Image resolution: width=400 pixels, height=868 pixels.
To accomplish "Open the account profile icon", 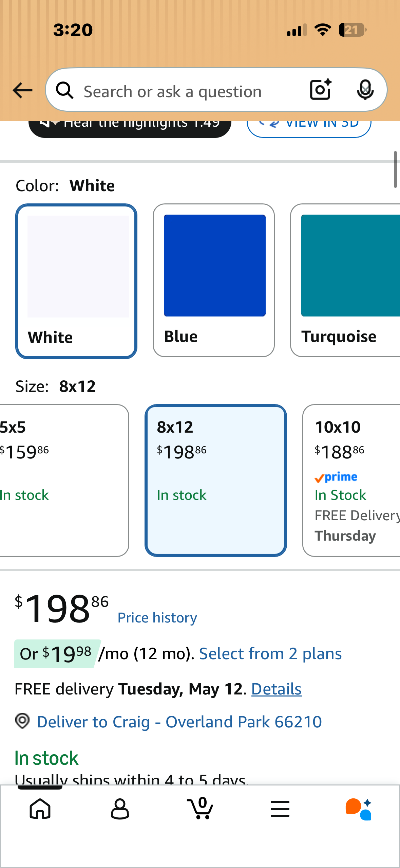I will 120,809.
